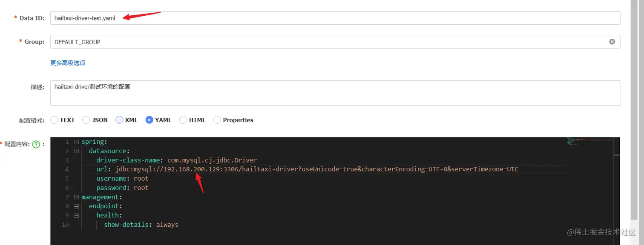Clear the Group field with the X icon
This screenshot has height=245, width=644.
pos(612,42)
